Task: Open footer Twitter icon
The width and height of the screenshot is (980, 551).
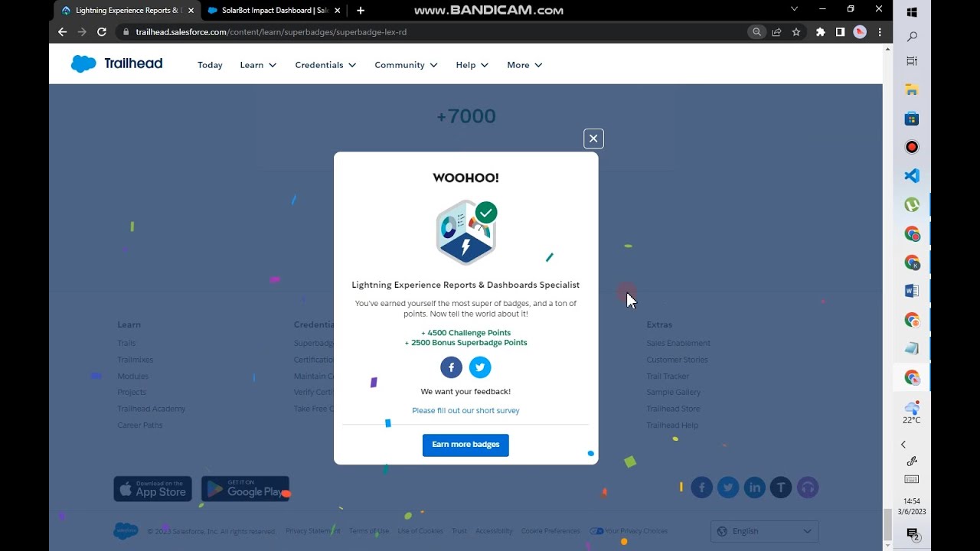Action: tap(728, 487)
